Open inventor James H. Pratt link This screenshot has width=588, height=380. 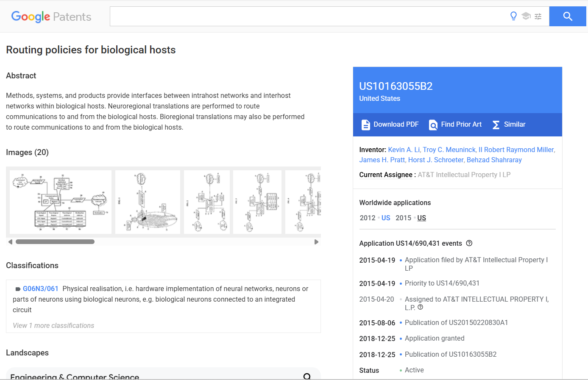click(x=382, y=160)
